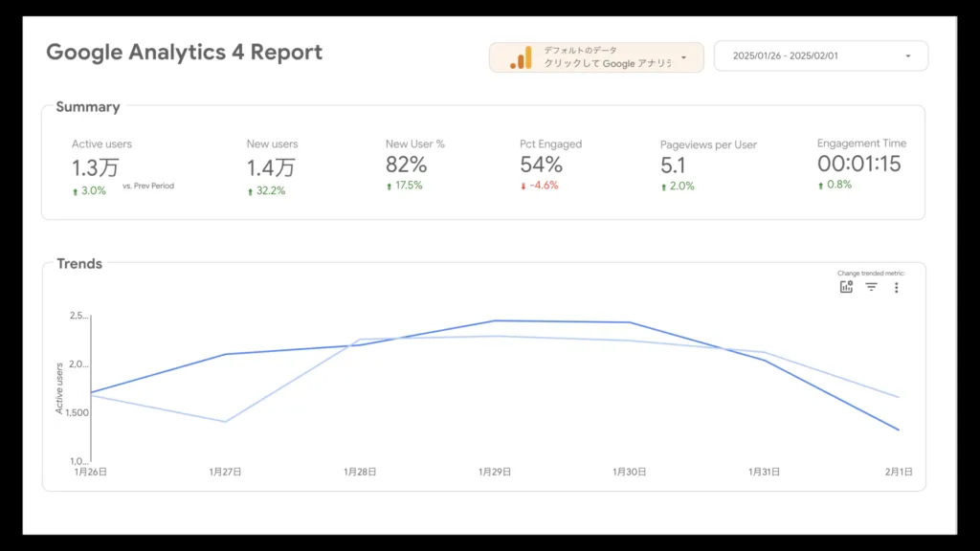Image resolution: width=980 pixels, height=551 pixels.
Task: Click the light blue line dip at 1月27日
Action: point(225,422)
